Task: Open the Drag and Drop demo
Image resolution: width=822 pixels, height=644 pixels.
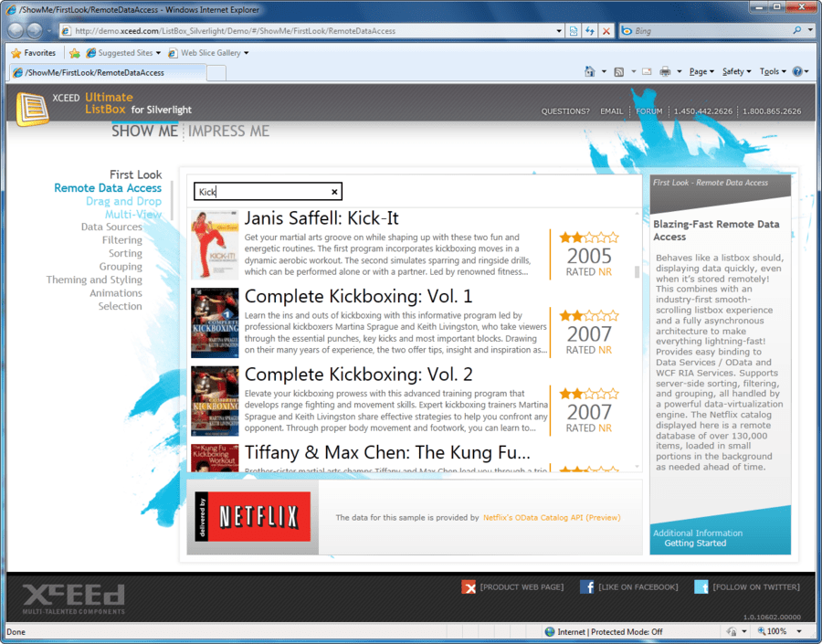Action: pos(123,201)
